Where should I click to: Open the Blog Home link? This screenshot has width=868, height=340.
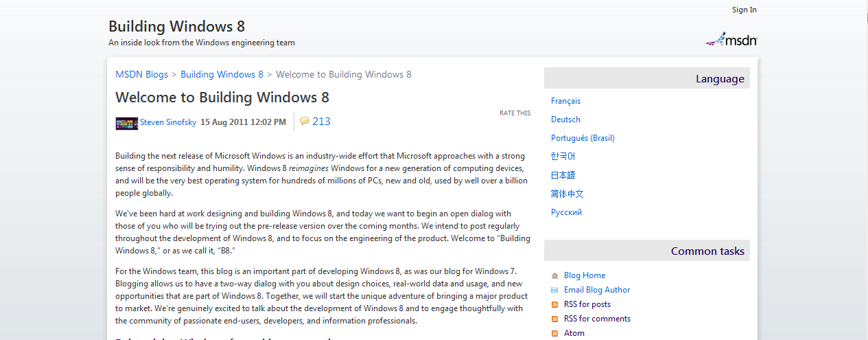coord(585,275)
